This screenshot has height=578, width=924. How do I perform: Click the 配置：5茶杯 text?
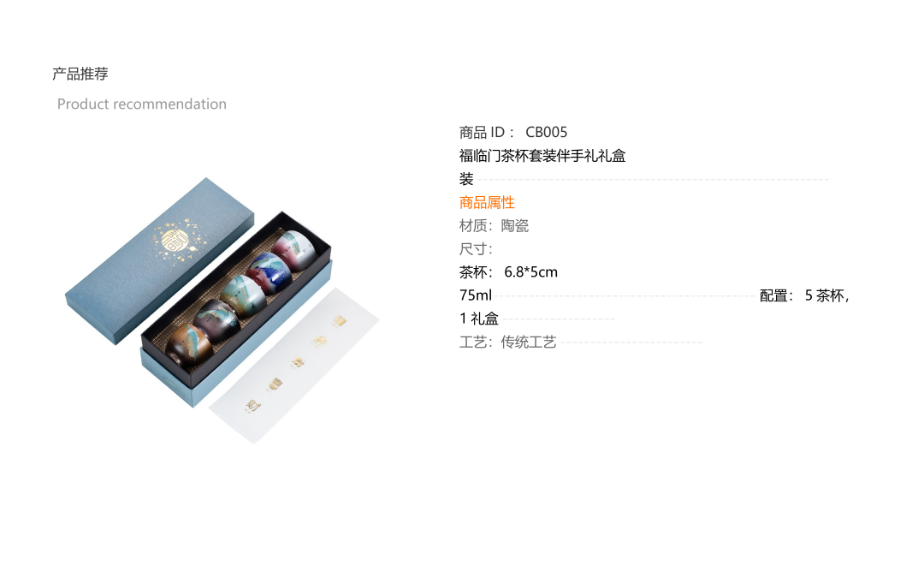click(x=804, y=295)
